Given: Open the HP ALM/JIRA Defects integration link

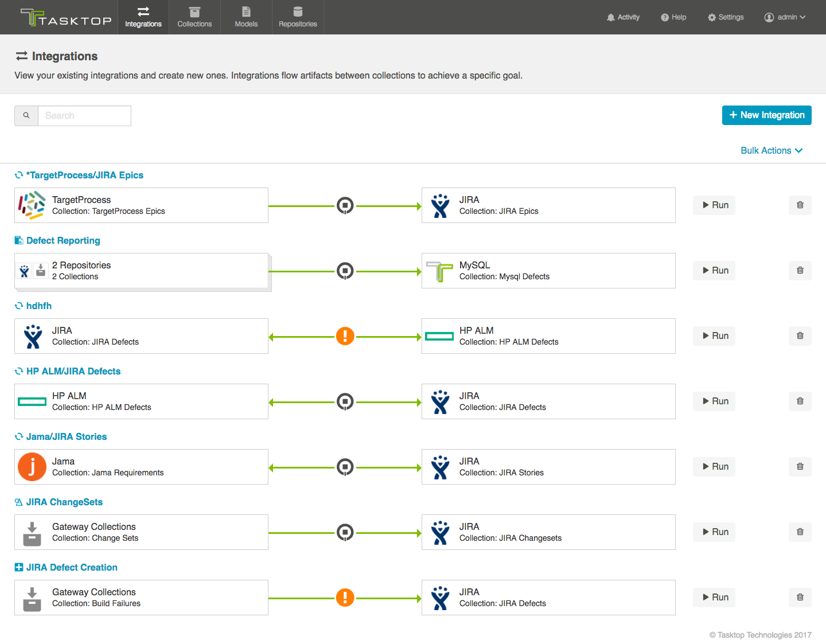Looking at the screenshot, I should click(x=73, y=372).
